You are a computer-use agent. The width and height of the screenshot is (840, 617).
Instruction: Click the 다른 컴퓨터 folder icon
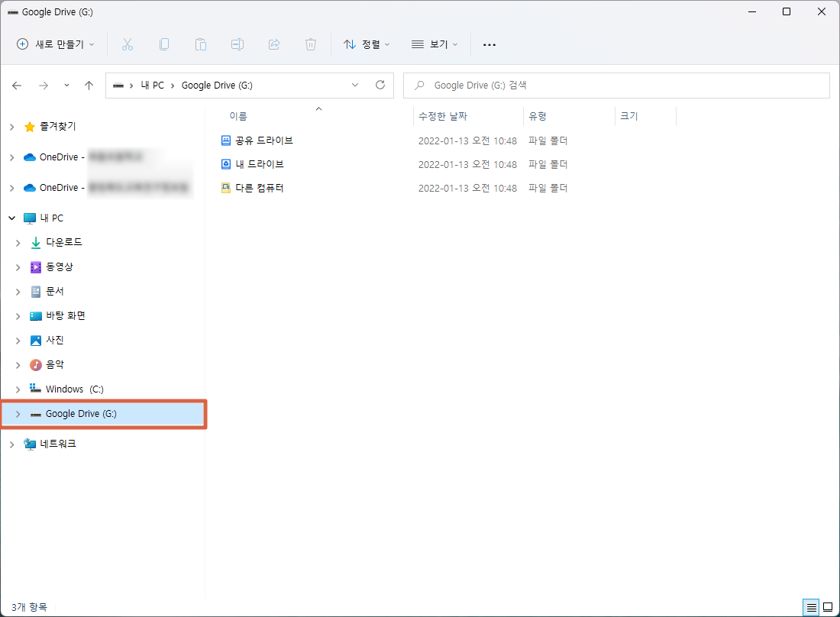[x=226, y=188]
